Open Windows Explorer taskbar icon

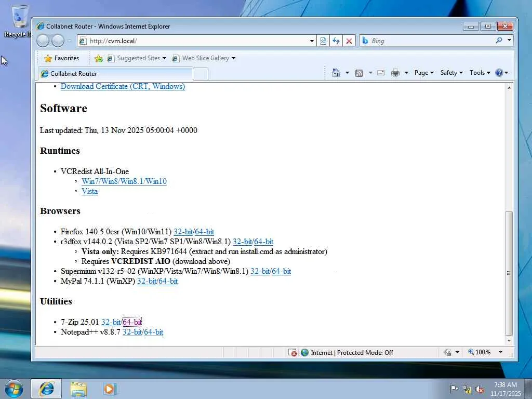point(79,389)
